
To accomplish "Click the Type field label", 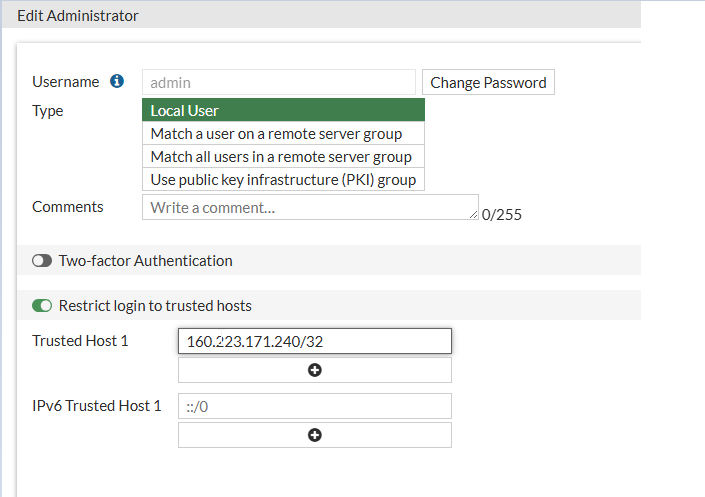I will [x=48, y=111].
